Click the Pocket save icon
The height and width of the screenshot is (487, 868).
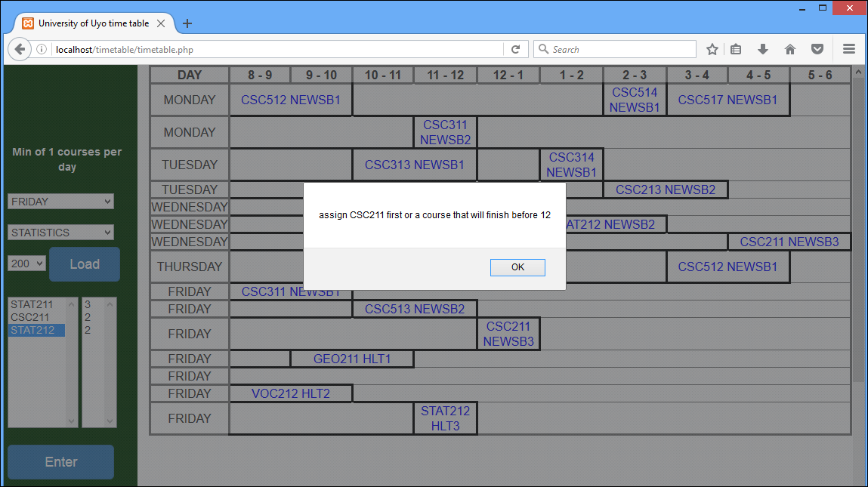click(x=817, y=50)
